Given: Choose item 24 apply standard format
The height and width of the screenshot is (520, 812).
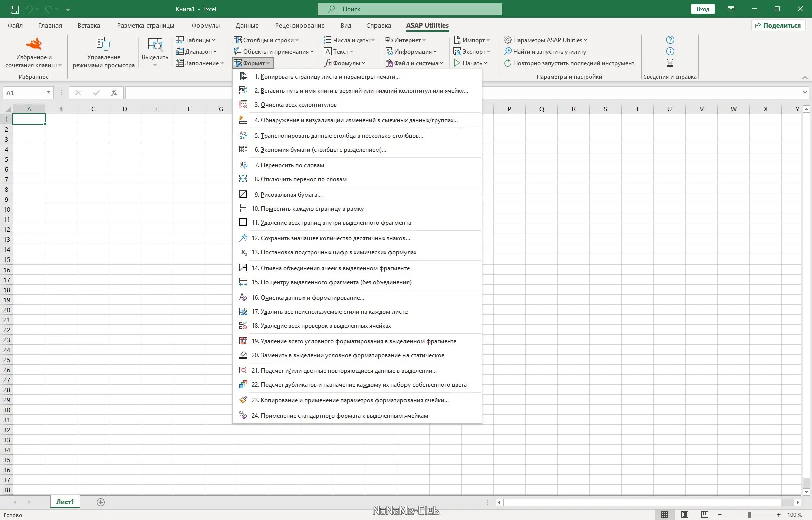Looking at the screenshot, I should coord(357,416).
